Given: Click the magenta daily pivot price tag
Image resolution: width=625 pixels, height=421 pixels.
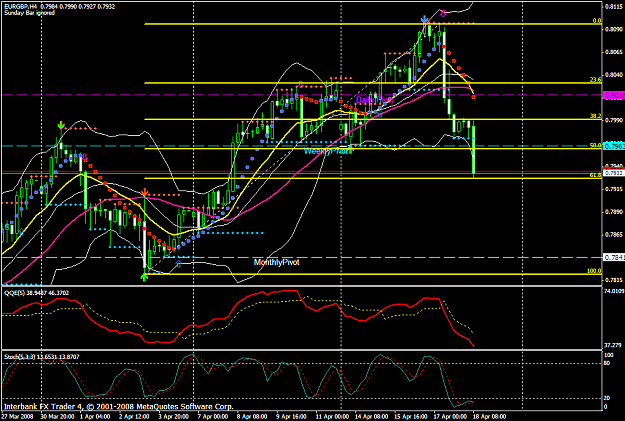Looking at the screenshot, I should click(x=614, y=95).
